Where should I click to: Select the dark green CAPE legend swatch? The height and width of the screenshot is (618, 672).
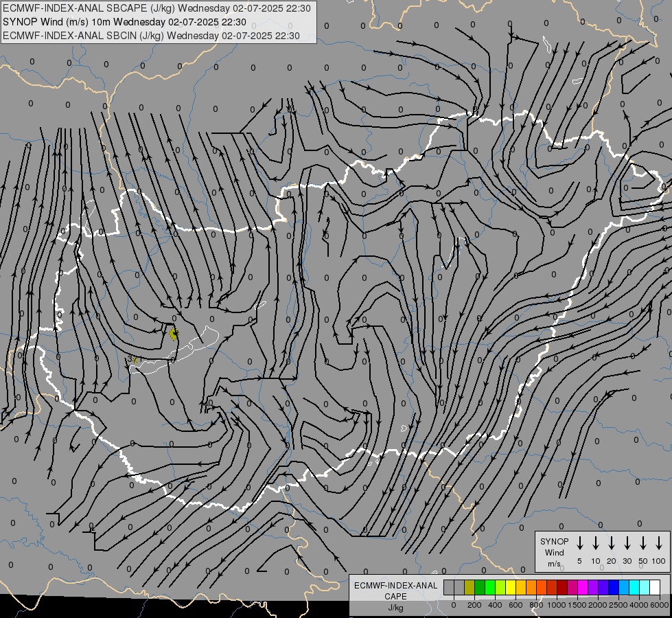click(480, 587)
